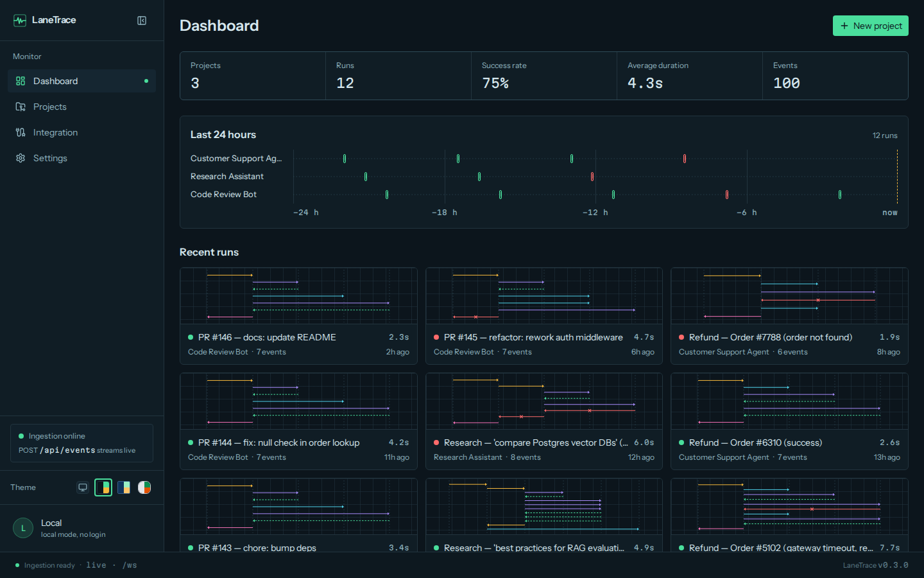Click the Dashboard grid icon in sidebar
Image resolution: width=924 pixels, height=578 pixels.
(21, 81)
